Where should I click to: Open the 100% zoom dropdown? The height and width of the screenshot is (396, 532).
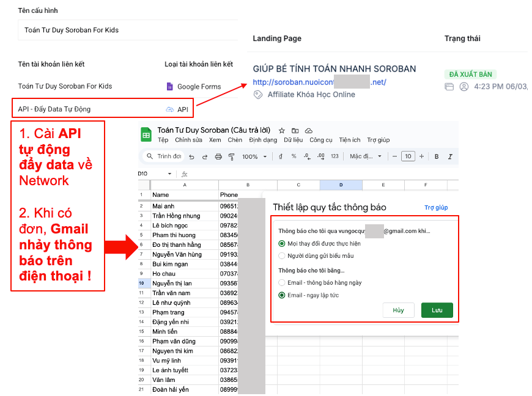click(x=254, y=156)
